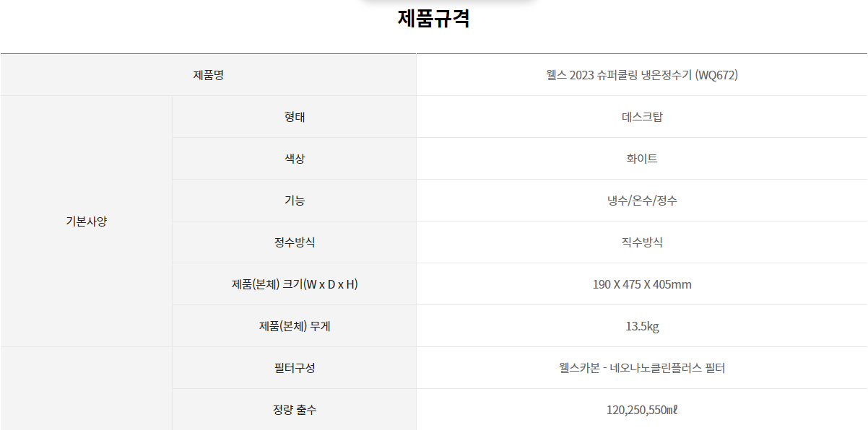Select the 데스크탑 value cell
This screenshot has width=868, height=430.
(x=642, y=117)
